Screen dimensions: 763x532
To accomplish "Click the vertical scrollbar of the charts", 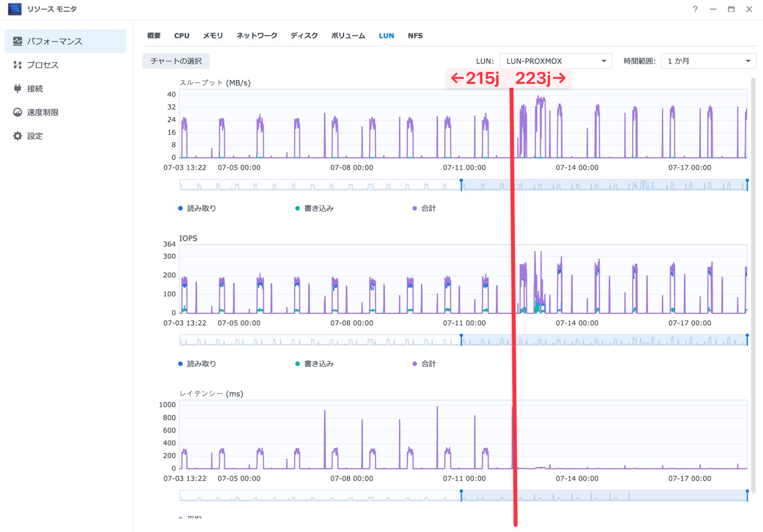I will pos(753,282).
